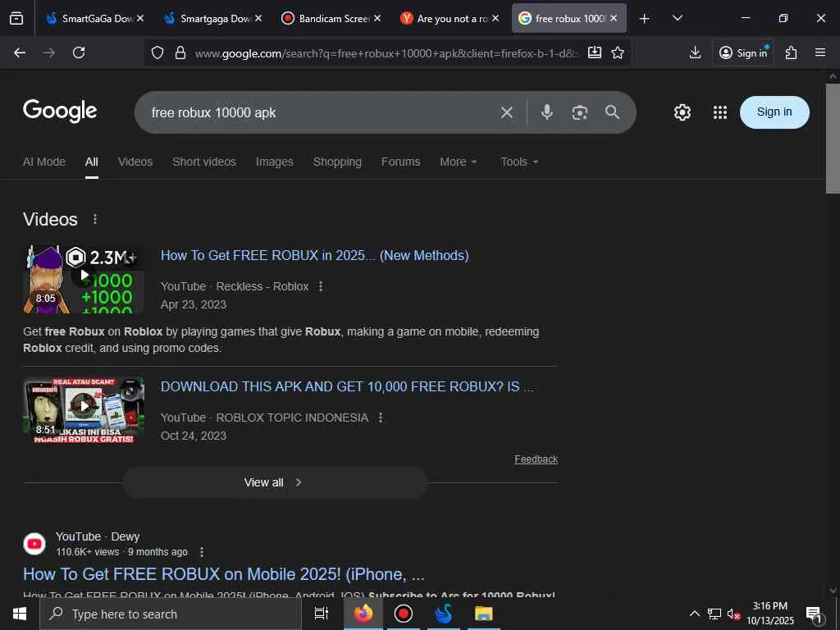Open muted volume tray icon
This screenshot has height=630, width=840.
coord(733,614)
